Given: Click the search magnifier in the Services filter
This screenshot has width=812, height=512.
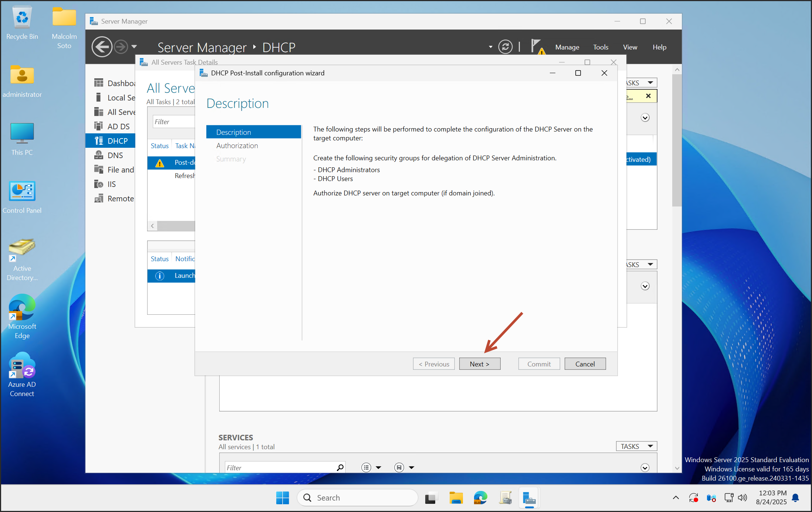Looking at the screenshot, I should (339, 467).
